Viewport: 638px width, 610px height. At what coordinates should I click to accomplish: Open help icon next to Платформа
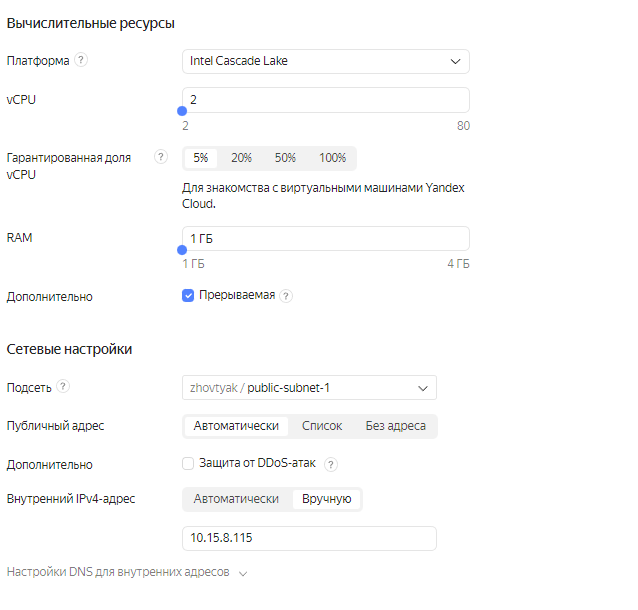pyautogui.click(x=81, y=60)
